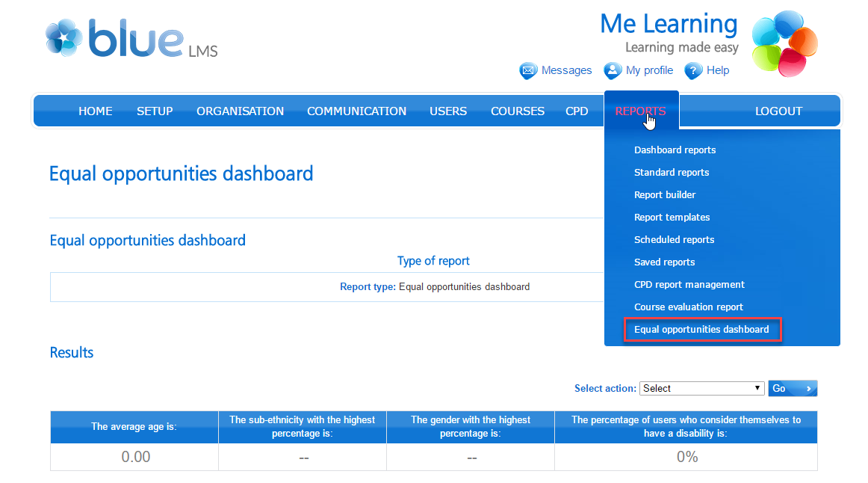This screenshot has width=868, height=483.
Task: Select Equal opportunities dashboard menu entry
Action: (x=702, y=330)
